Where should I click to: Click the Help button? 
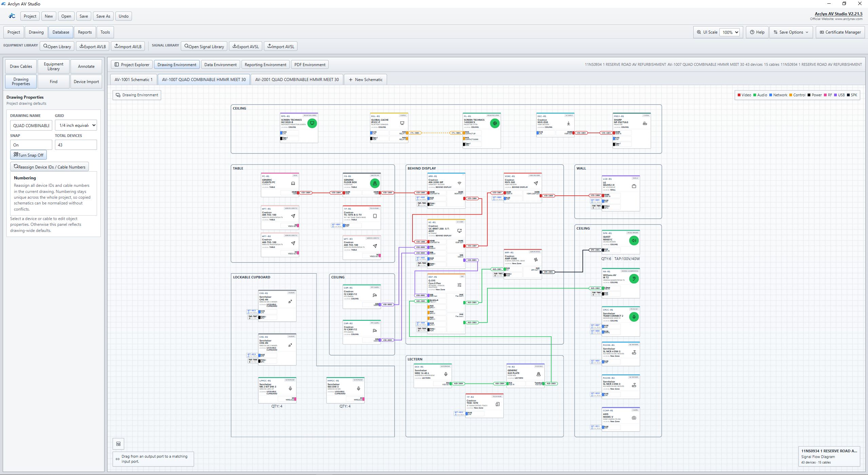pyautogui.click(x=757, y=32)
